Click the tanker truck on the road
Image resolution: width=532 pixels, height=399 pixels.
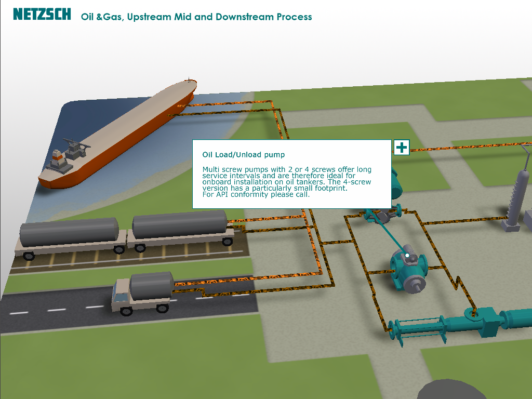[x=142, y=293]
